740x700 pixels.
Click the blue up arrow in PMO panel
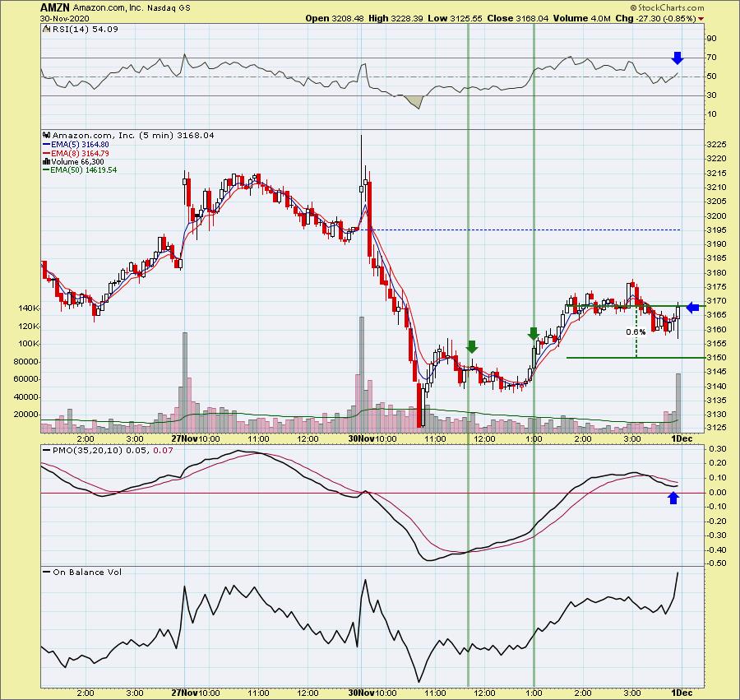(x=673, y=498)
